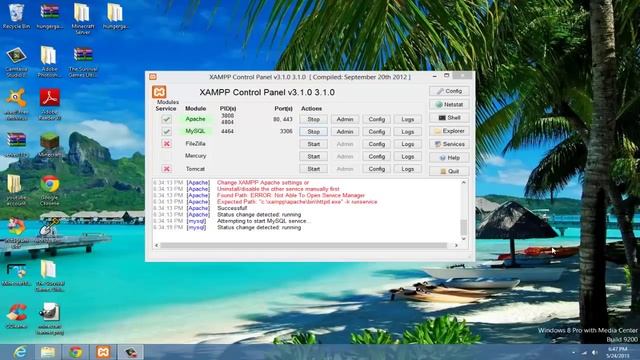640x360 pixels.
Task: Open Internet Explorer from the taskbar
Action: tap(20, 352)
